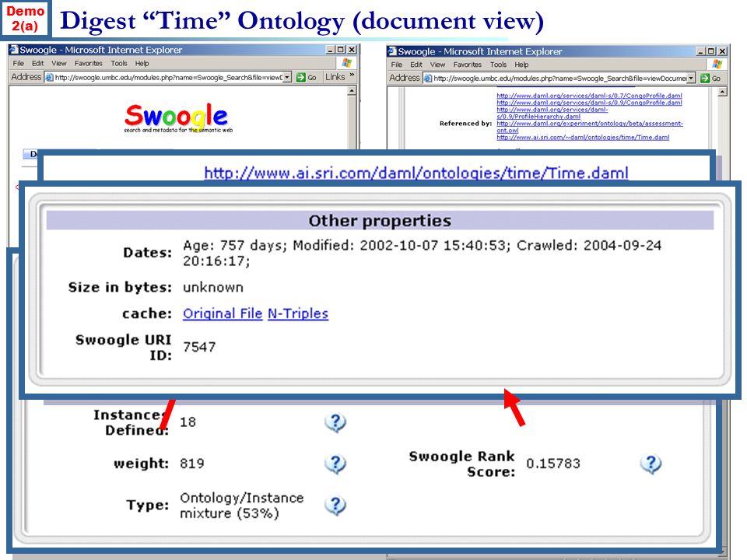This screenshot has width=747, height=560.
Task: Click the Demo 2(a) label box
Action: tap(25, 18)
